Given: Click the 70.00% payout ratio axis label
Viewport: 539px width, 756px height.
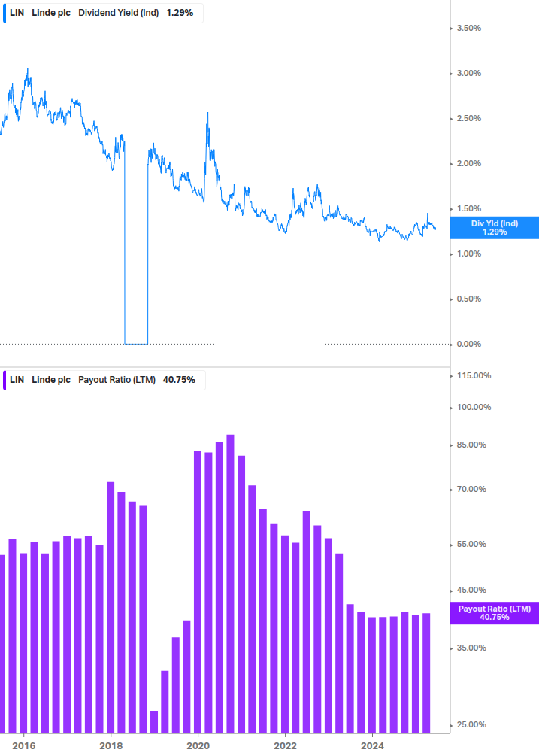Looking at the screenshot, I should click(471, 490).
